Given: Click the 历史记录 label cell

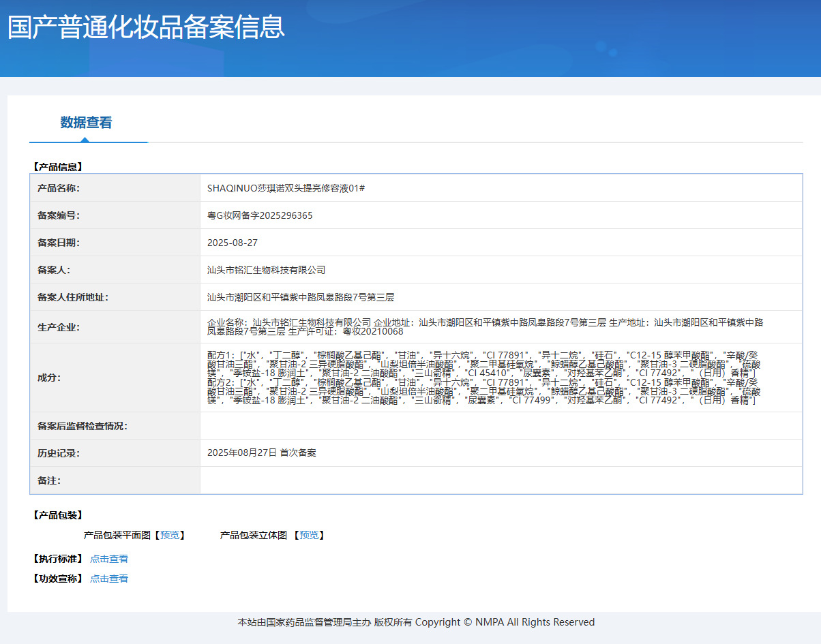Looking at the screenshot, I should pyautogui.click(x=115, y=453).
